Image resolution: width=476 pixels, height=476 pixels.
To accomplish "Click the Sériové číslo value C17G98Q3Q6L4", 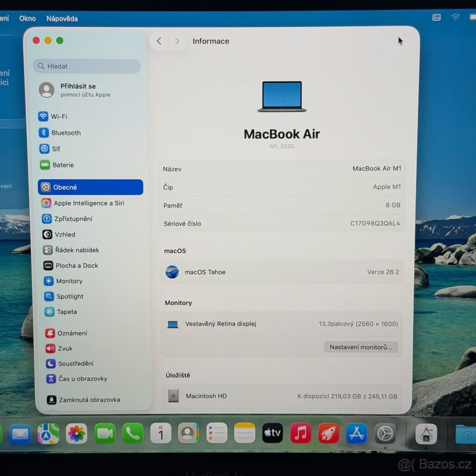I will pos(375,223).
